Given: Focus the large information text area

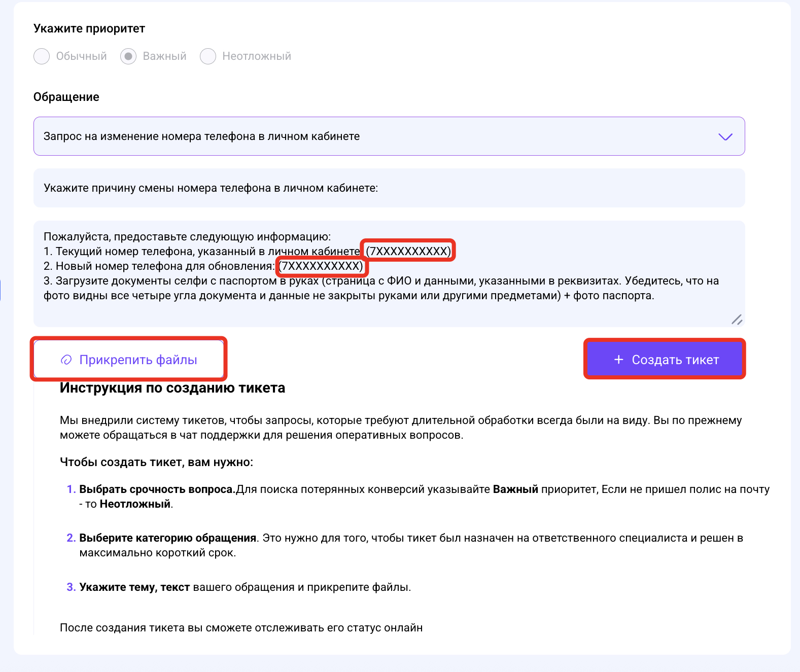Looking at the screenshot, I should 389,274.
